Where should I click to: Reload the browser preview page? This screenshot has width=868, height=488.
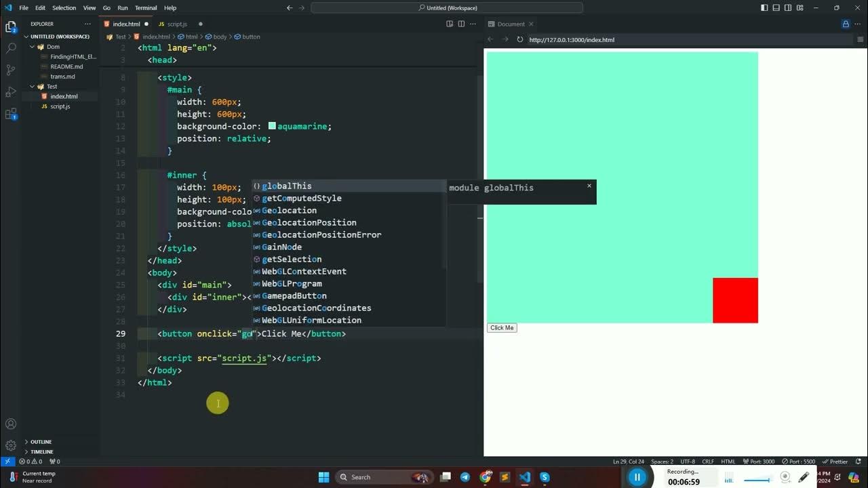[520, 39]
